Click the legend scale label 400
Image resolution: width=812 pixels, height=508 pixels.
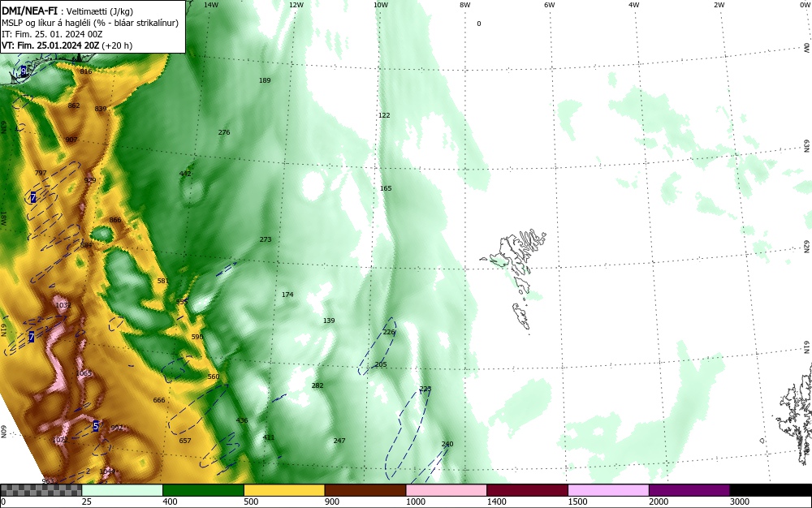pyautogui.click(x=170, y=502)
